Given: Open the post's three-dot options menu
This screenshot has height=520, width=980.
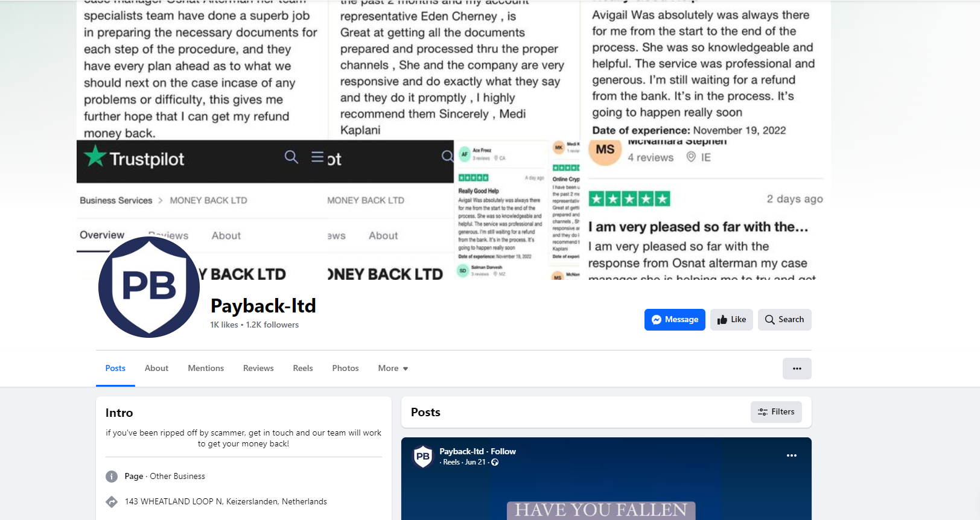Looking at the screenshot, I should coord(792,455).
